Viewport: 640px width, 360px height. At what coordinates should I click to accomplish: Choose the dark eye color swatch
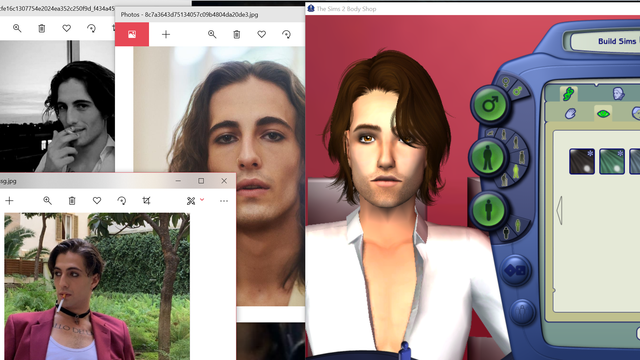coord(582,161)
